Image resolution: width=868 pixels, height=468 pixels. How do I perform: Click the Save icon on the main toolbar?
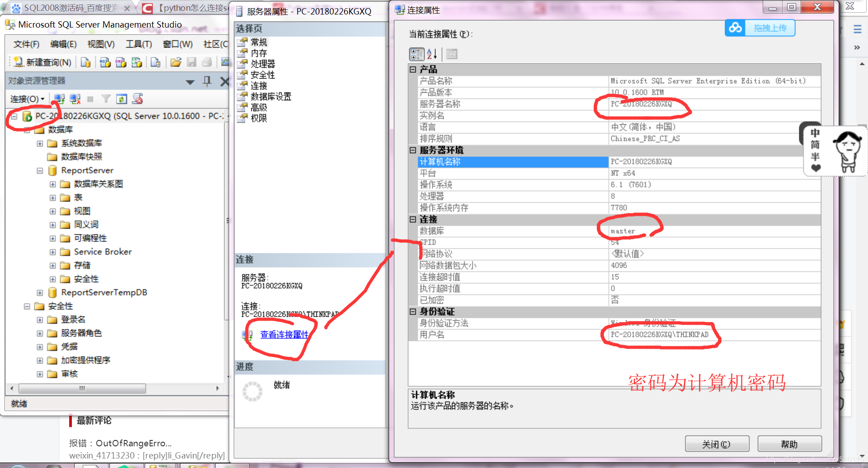coord(192,62)
